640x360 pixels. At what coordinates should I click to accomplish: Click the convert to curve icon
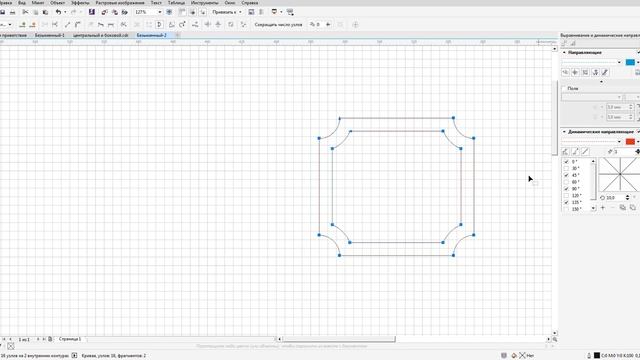pyautogui.click(x=78, y=24)
